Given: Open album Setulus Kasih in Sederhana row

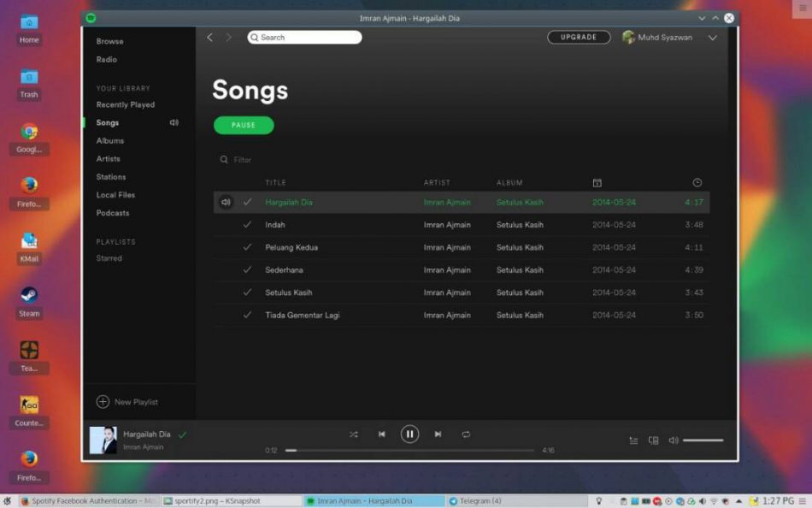Looking at the screenshot, I should pyautogui.click(x=520, y=270).
